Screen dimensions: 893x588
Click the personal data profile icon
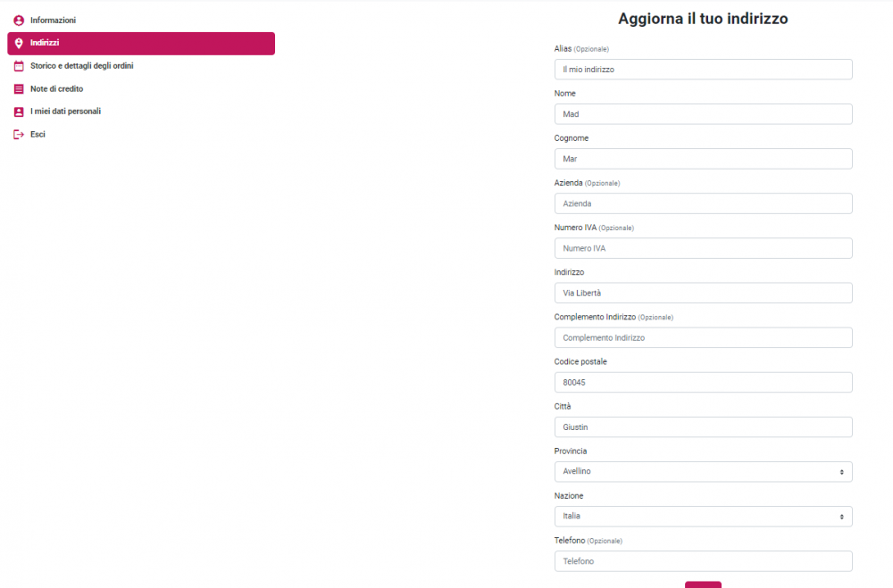pyautogui.click(x=19, y=112)
